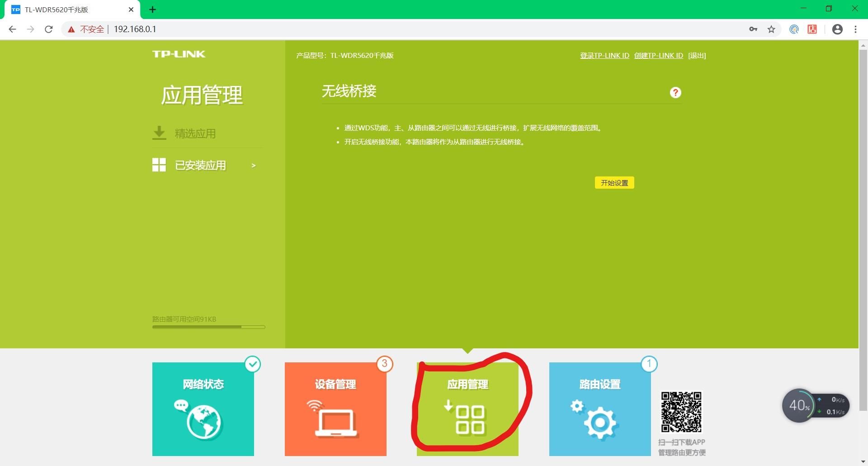This screenshot has width=868, height=466.
Task: Bookmark this page with the star
Action: [771, 29]
